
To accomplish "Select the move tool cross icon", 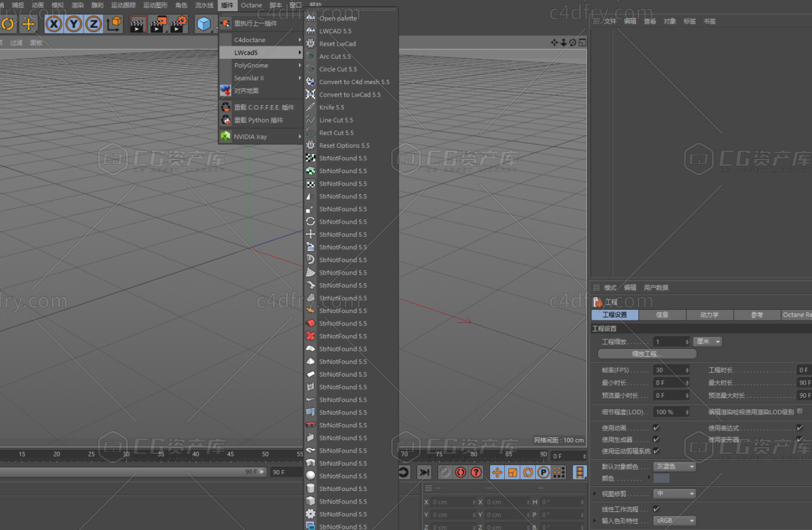I will pos(28,24).
